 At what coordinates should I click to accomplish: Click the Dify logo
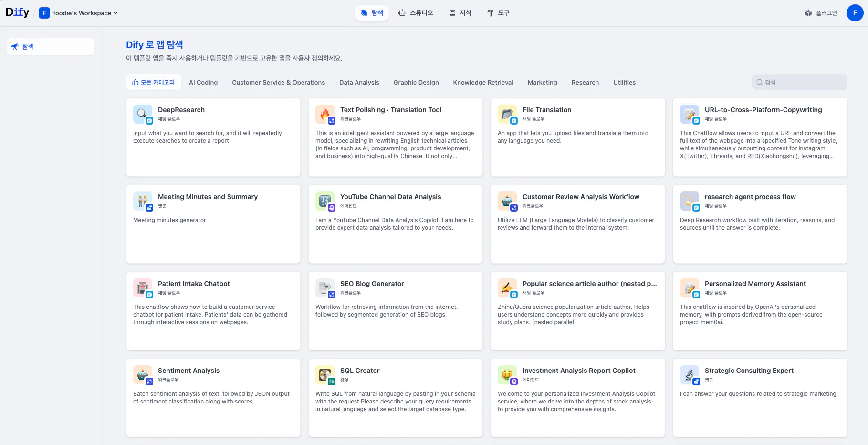17,12
